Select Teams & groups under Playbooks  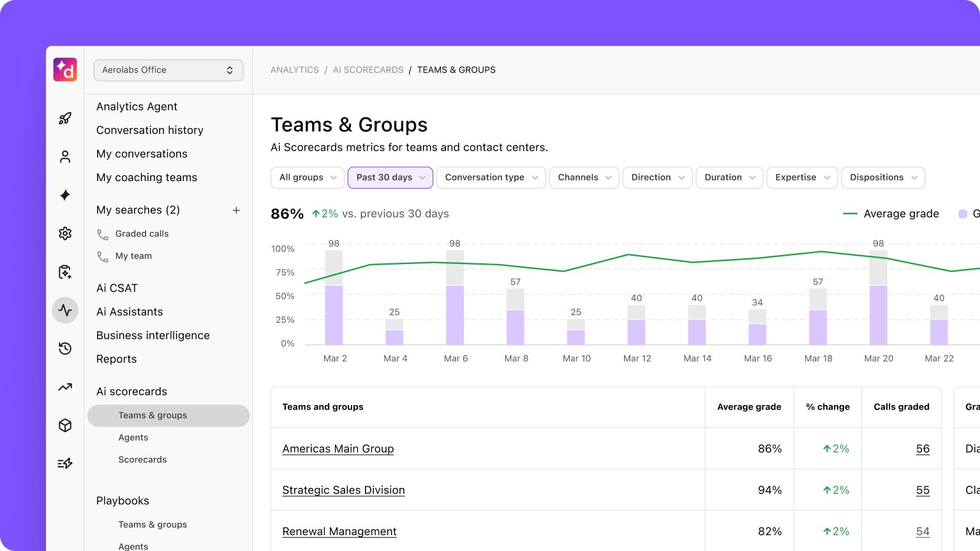[x=152, y=525]
